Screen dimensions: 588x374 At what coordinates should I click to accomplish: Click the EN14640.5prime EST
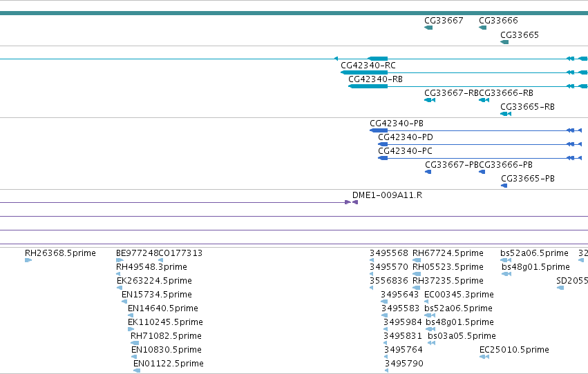(163, 309)
